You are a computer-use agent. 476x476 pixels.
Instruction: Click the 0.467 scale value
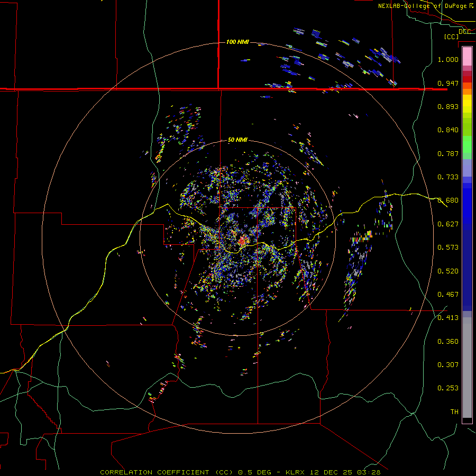(x=448, y=295)
